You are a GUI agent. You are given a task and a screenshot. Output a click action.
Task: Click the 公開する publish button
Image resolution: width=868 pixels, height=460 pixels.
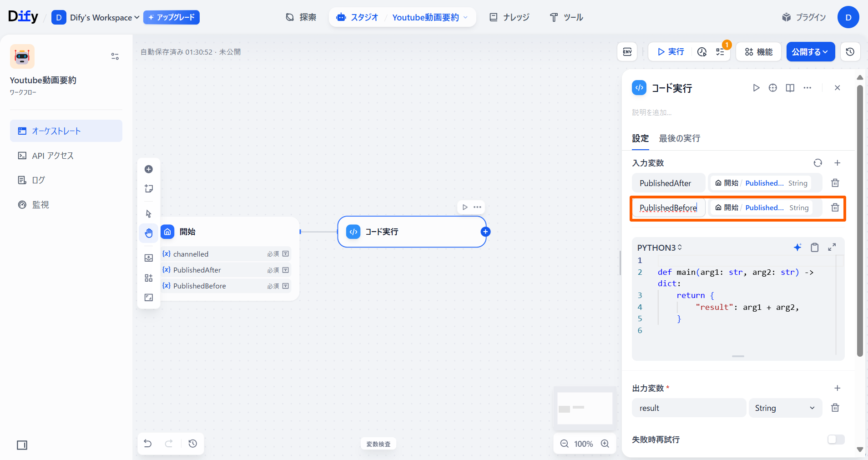810,52
